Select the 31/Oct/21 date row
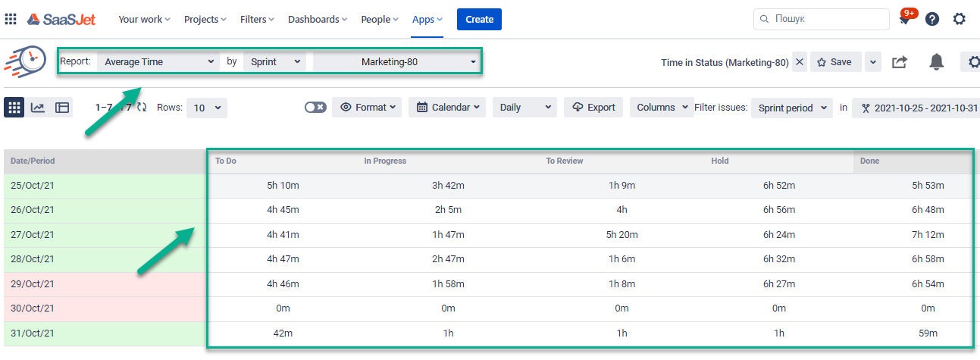The height and width of the screenshot is (360, 980). point(105,333)
